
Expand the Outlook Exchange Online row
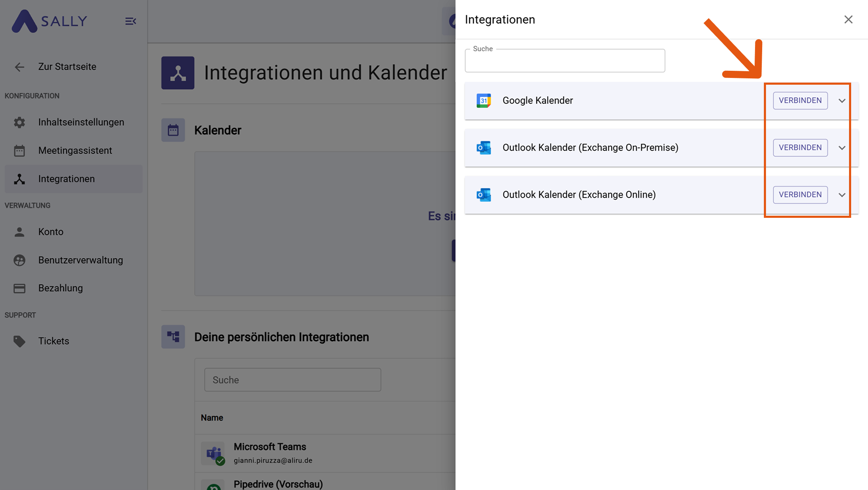(x=842, y=195)
